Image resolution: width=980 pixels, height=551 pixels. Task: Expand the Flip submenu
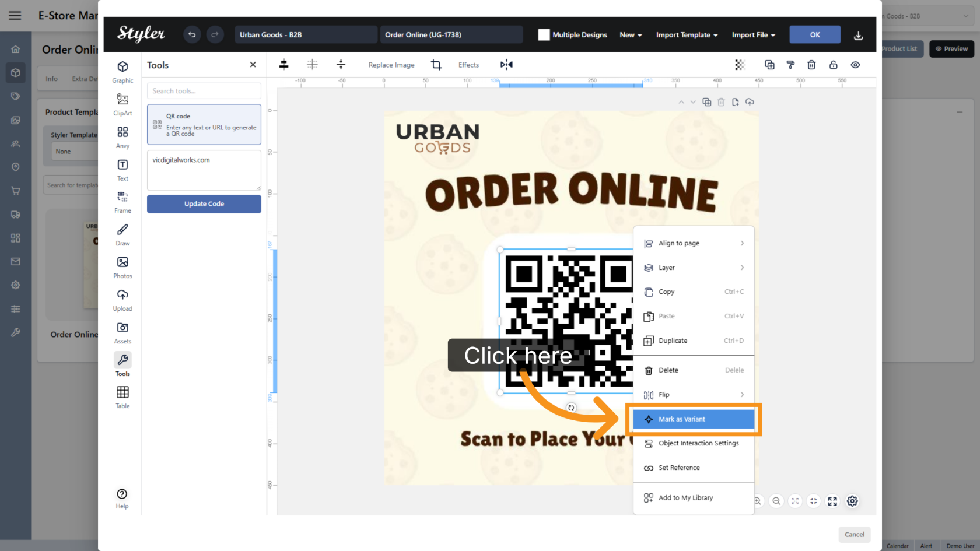694,395
